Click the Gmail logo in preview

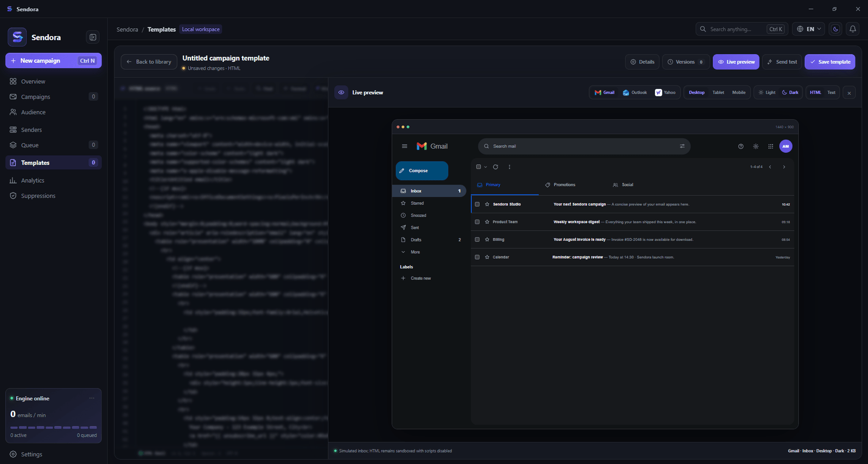coord(432,146)
